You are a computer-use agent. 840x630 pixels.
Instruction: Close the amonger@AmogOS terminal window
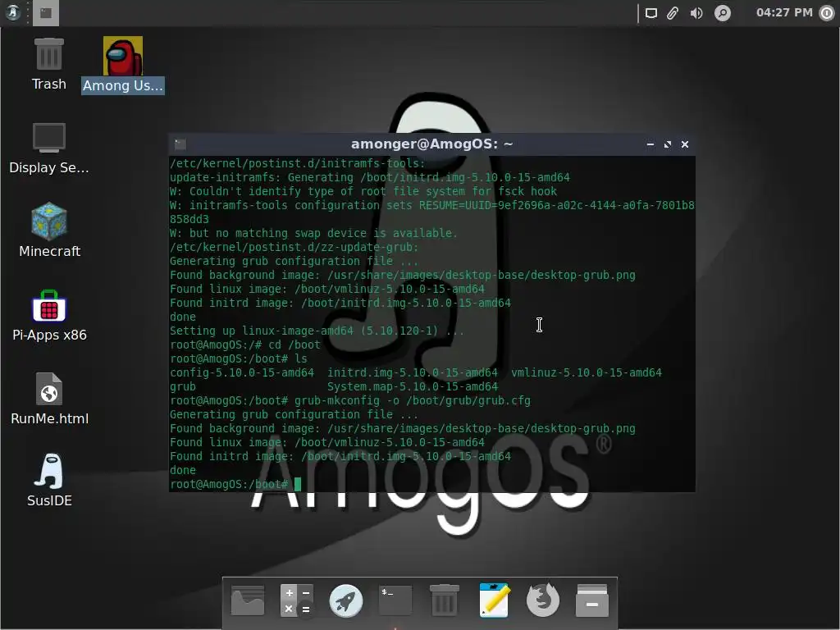coord(685,144)
